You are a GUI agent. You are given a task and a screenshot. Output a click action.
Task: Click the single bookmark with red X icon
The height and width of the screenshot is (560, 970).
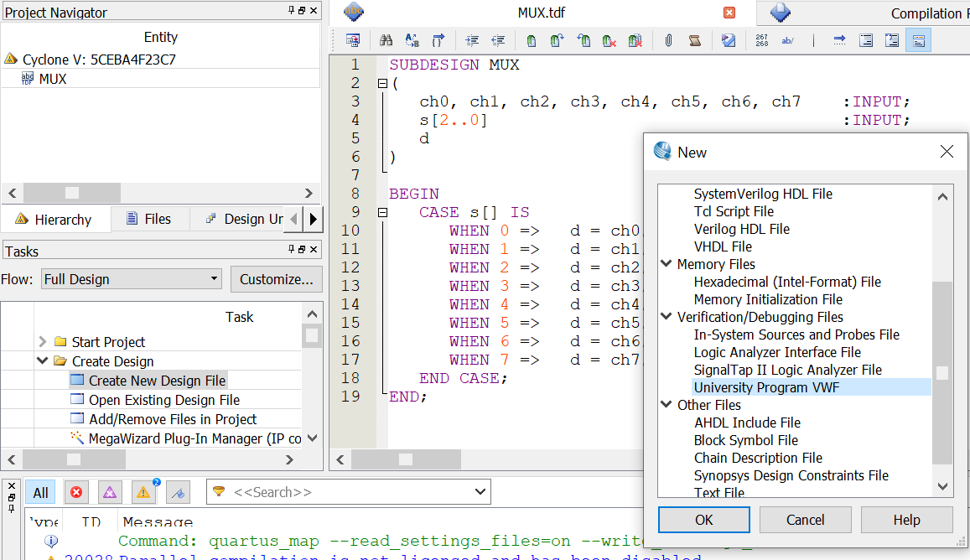click(x=609, y=41)
